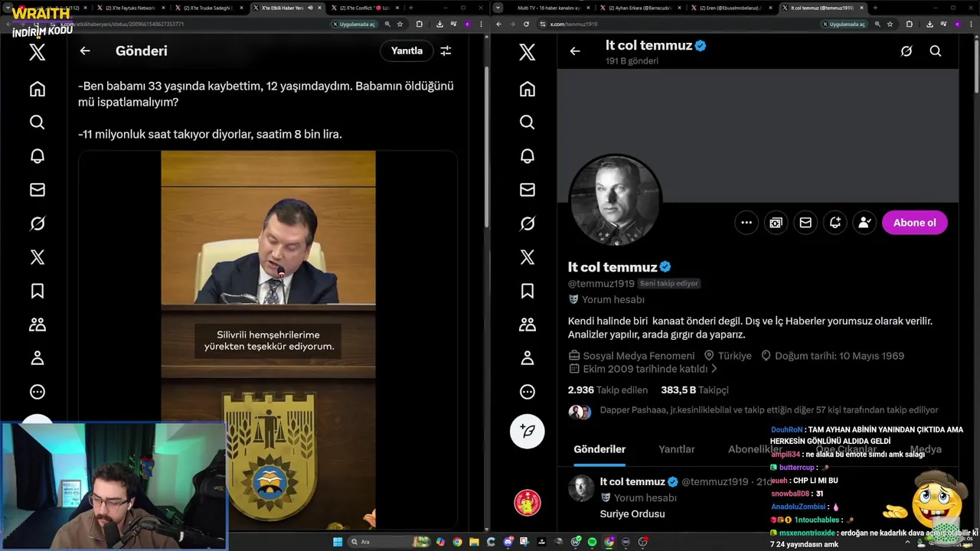Open the More circle icon in left sidebar
The height and width of the screenshot is (551, 980).
[x=37, y=392]
